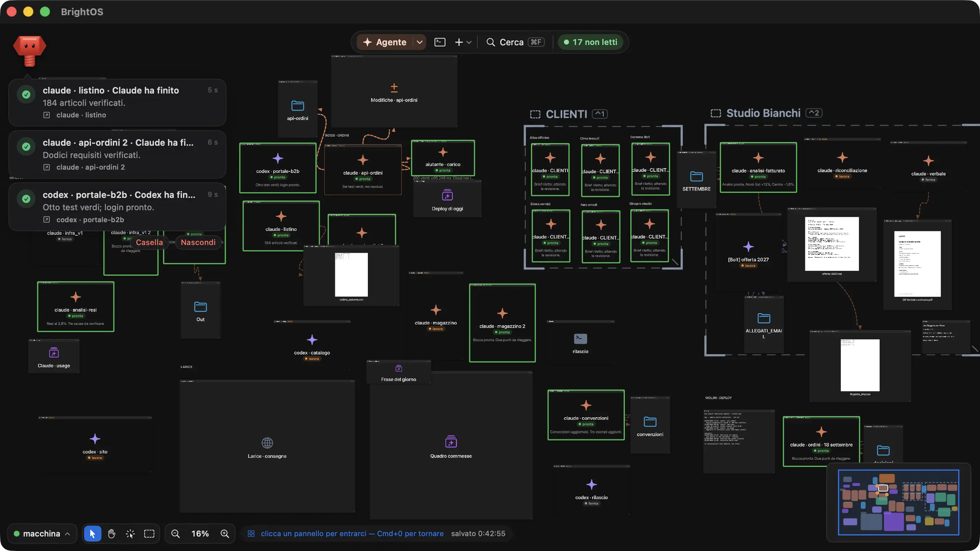Open the api-ordini folder panel
Screen dimensions: 980x551
298,109
